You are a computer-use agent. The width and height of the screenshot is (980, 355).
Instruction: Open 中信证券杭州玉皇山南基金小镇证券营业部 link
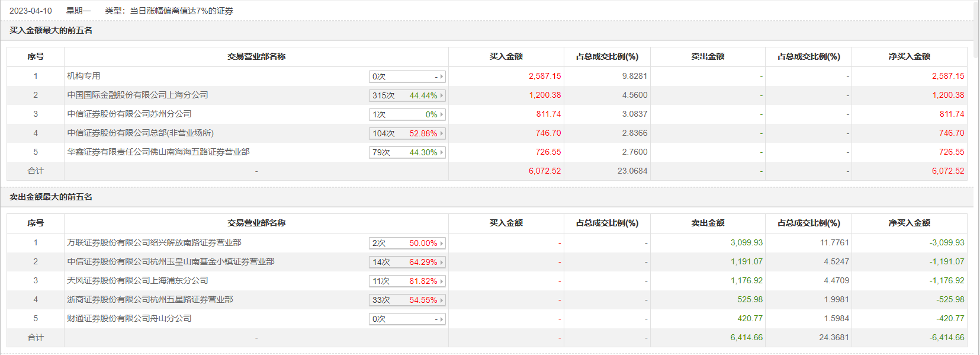pos(171,261)
